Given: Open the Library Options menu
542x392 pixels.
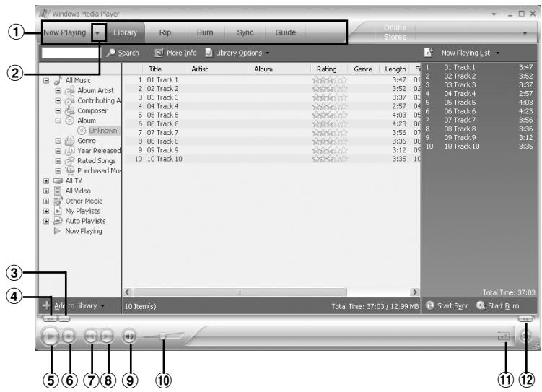Looking at the screenshot, I should point(237,53).
